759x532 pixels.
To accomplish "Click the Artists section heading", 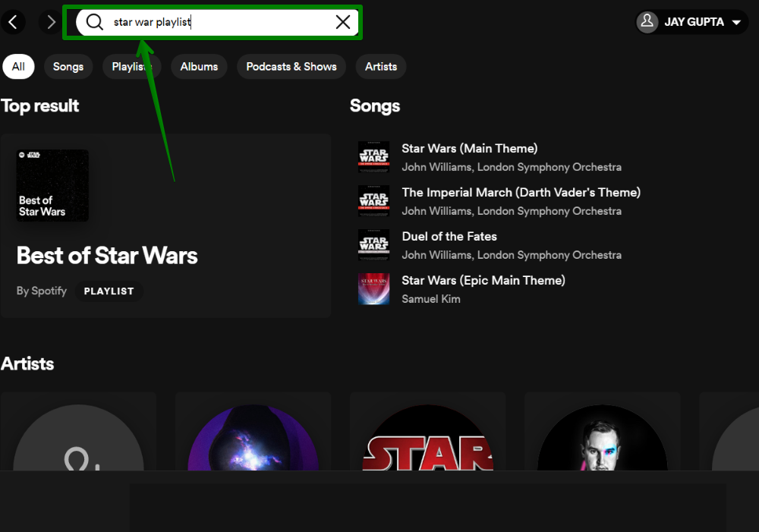I will (27, 364).
